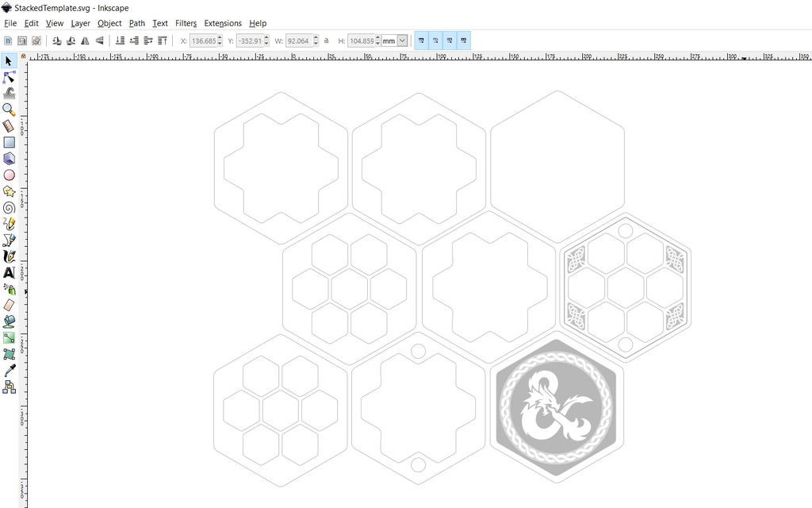Select the Tweak objects tool
The height and width of the screenshot is (508, 812).
pyautogui.click(x=9, y=94)
